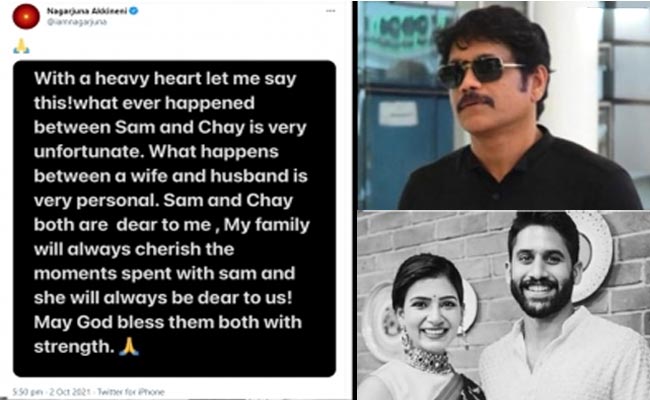Image resolution: width=650 pixels, height=400 pixels.
Task: Click the folded hands emoji after "strength."
Action: 129,347
